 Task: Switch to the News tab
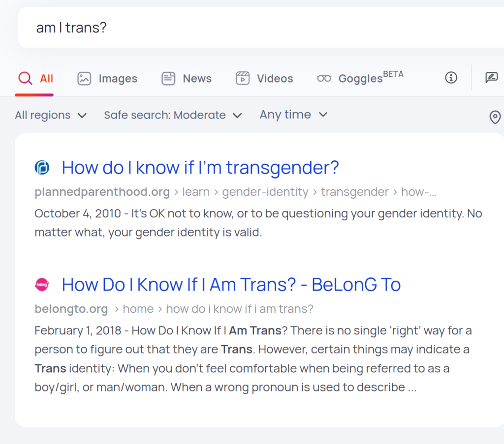click(197, 78)
